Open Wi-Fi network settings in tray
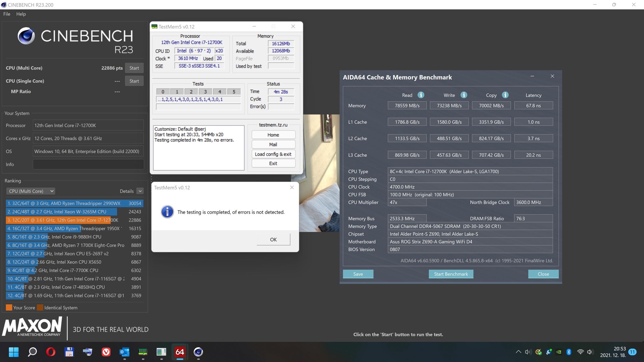Image resolution: width=644 pixels, height=362 pixels. 580,352
